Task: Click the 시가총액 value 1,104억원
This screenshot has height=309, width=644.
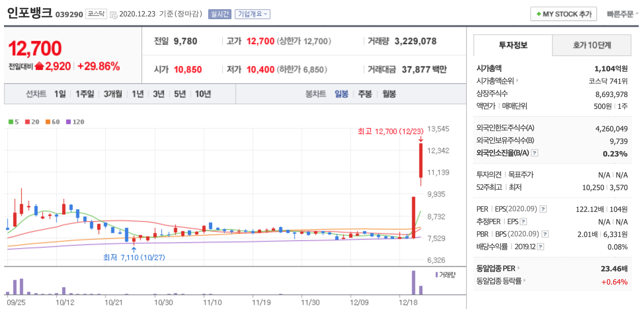Action: pyautogui.click(x=611, y=69)
